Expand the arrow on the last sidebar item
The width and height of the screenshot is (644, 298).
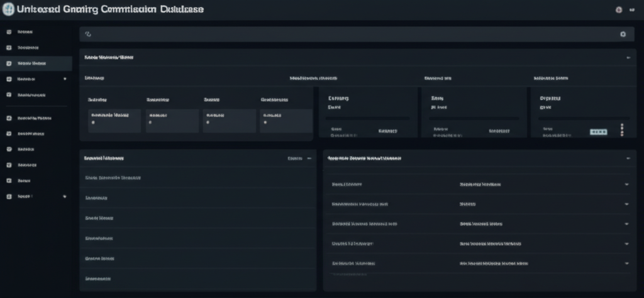65,197
